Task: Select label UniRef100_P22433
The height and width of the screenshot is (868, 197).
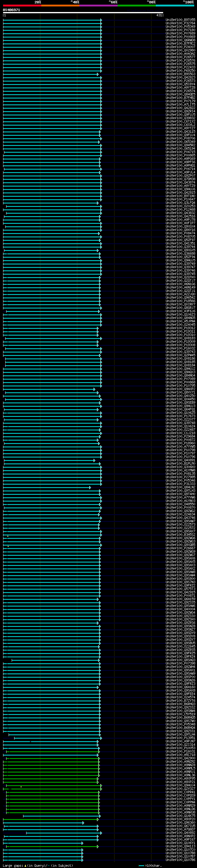Action: pos(180,67)
